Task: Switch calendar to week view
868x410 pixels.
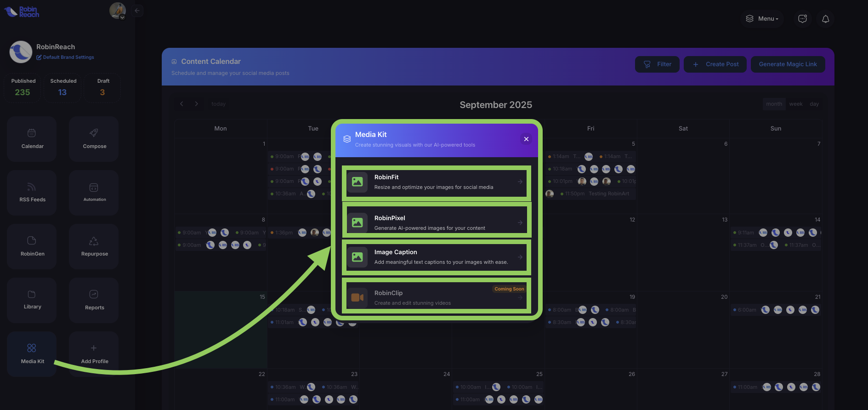Action: click(796, 104)
